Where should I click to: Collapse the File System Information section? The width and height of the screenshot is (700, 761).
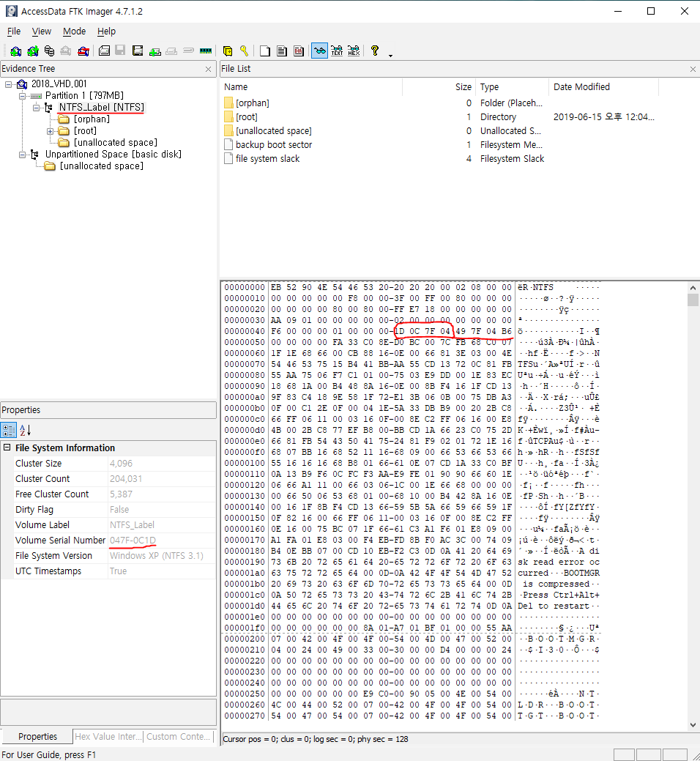(x=7, y=448)
